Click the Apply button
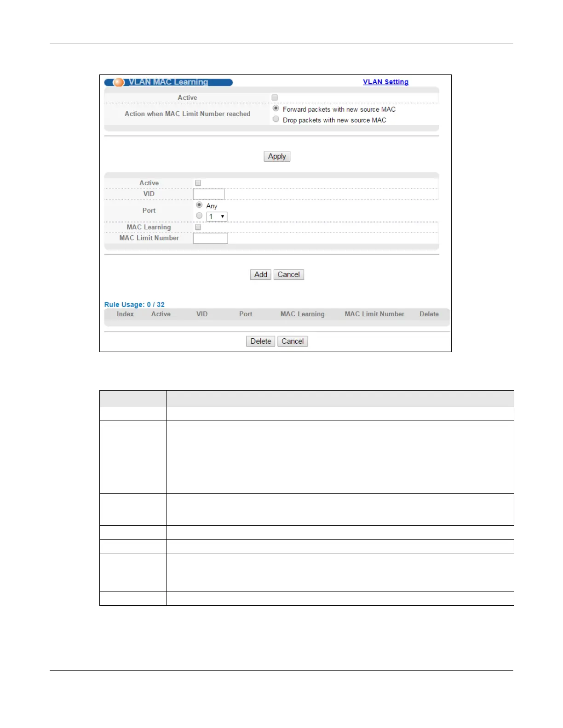This screenshot has height=728, width=563. (x=277, y=156)
